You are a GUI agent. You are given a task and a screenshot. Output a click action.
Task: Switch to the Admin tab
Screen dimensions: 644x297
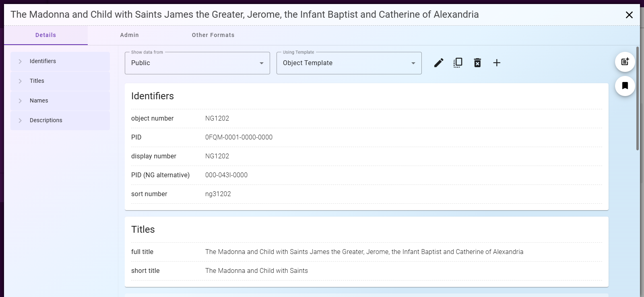(x=129, y=35)
